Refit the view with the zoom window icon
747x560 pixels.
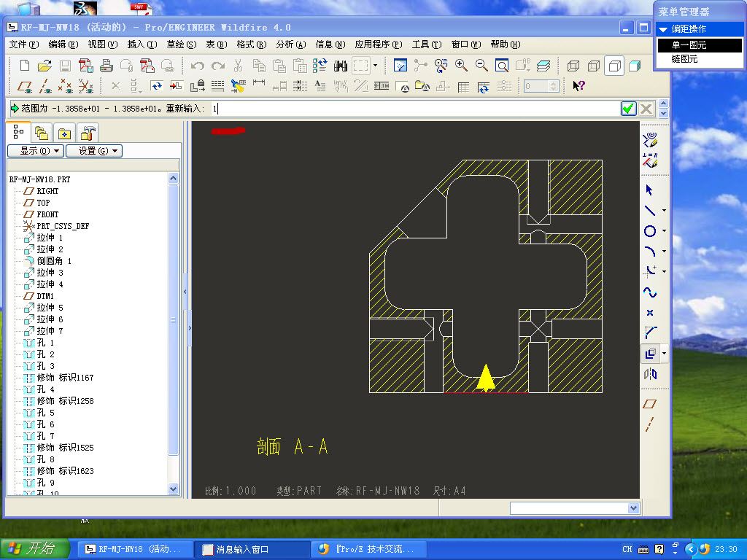point(502,66)
